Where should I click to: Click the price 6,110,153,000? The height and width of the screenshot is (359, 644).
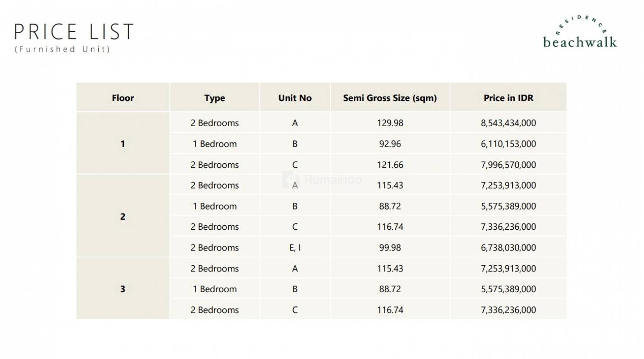point(508,144)
